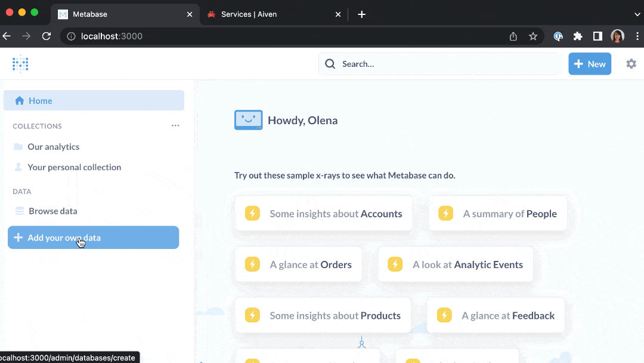Click the plus icon in Add your own data
Screen dimensions: 644x363
(x=18, y=238)
